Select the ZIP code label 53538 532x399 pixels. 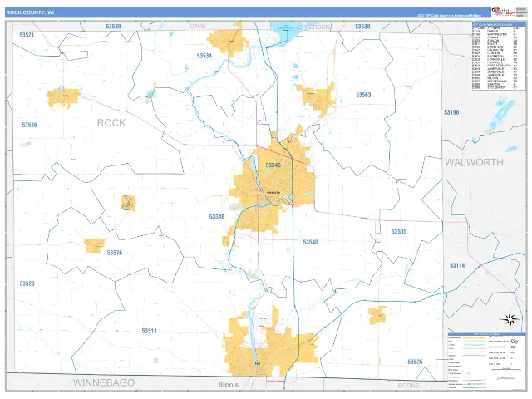[x=362, y=27]
